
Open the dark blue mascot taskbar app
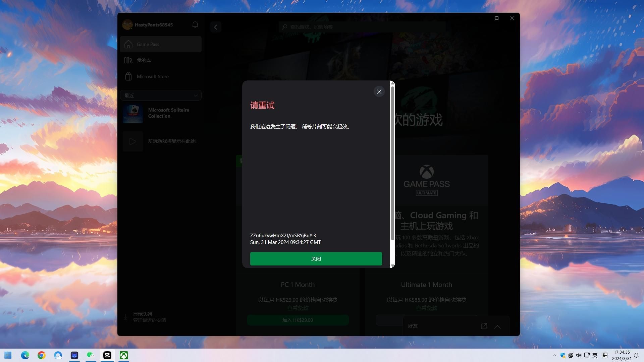74,355
